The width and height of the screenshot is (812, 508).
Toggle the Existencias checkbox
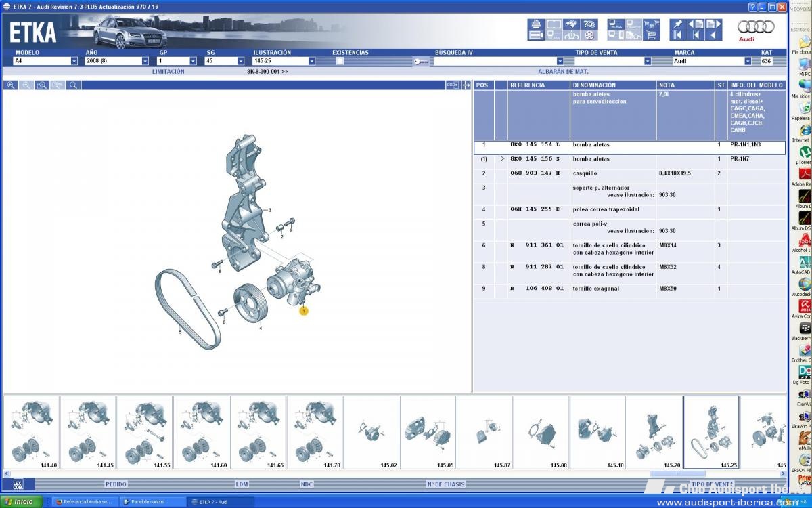340,61
